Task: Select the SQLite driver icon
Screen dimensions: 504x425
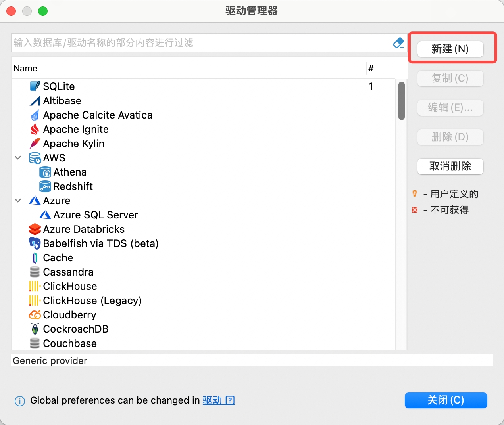Action: (35, 86)
